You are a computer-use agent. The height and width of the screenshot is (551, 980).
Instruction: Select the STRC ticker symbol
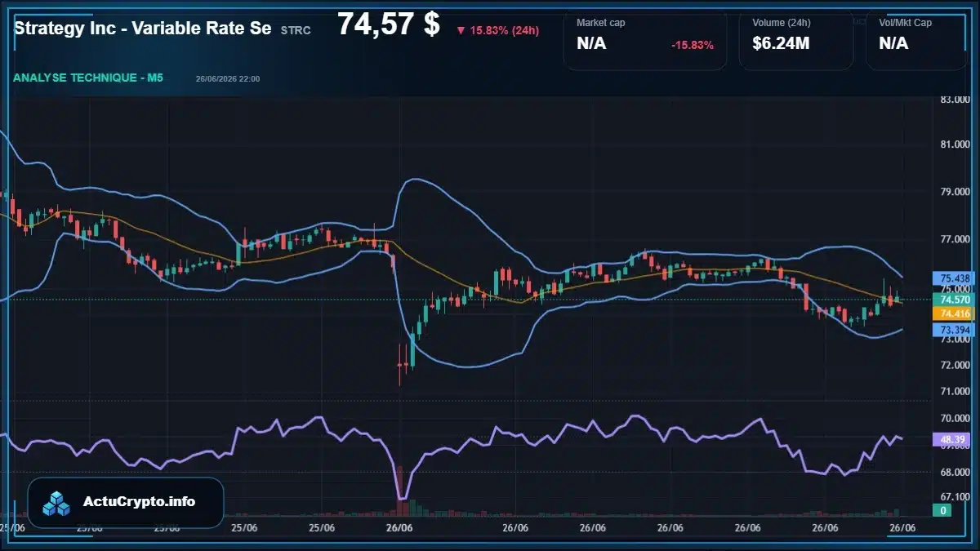(296, 30)
